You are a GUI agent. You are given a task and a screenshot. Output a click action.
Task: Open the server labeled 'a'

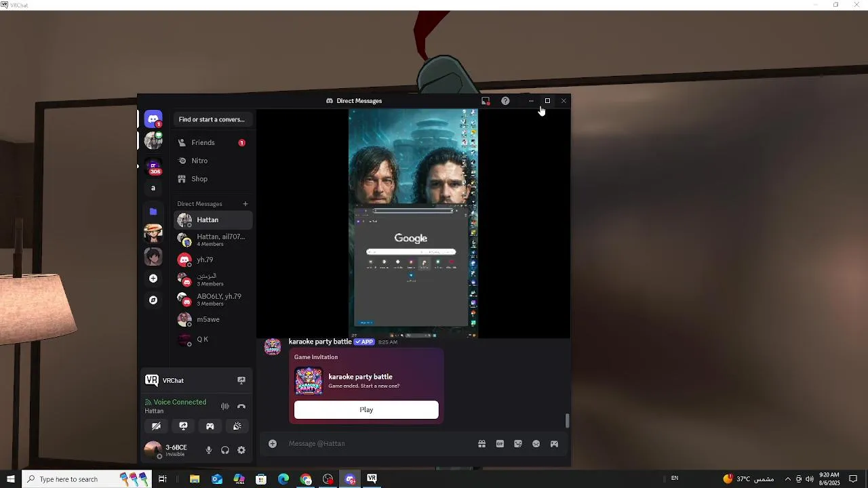point(153,188)
